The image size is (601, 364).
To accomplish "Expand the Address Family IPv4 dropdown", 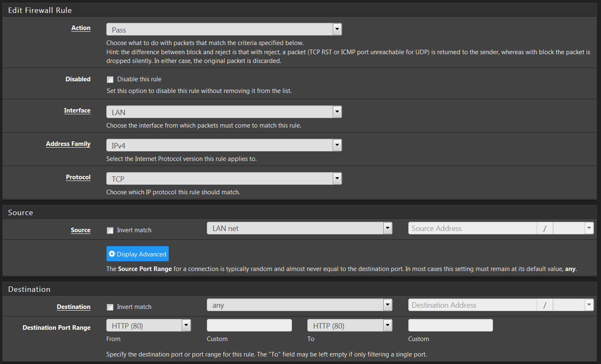I will (x=224, y=145).
